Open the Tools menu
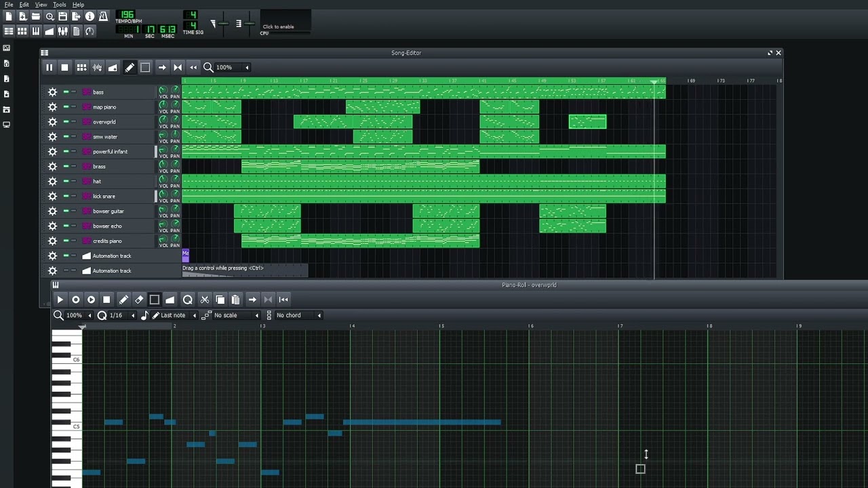868x488 pixels. point(60,5)
